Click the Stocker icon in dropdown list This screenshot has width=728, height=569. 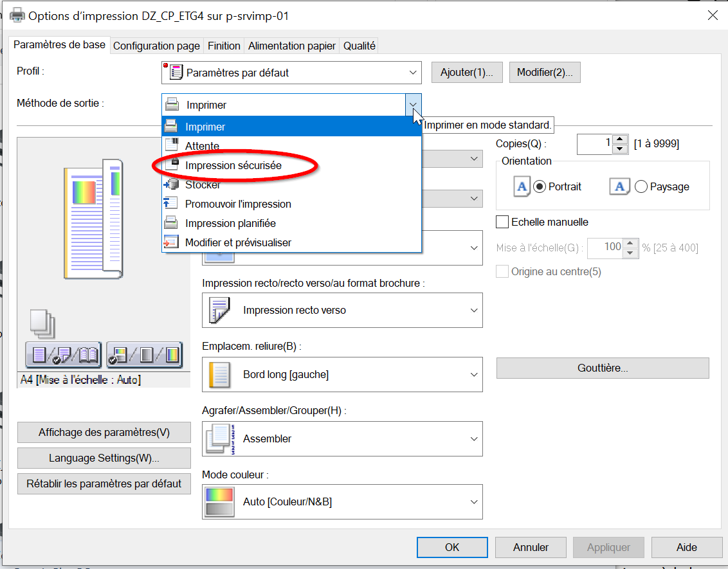pos(171,185)
